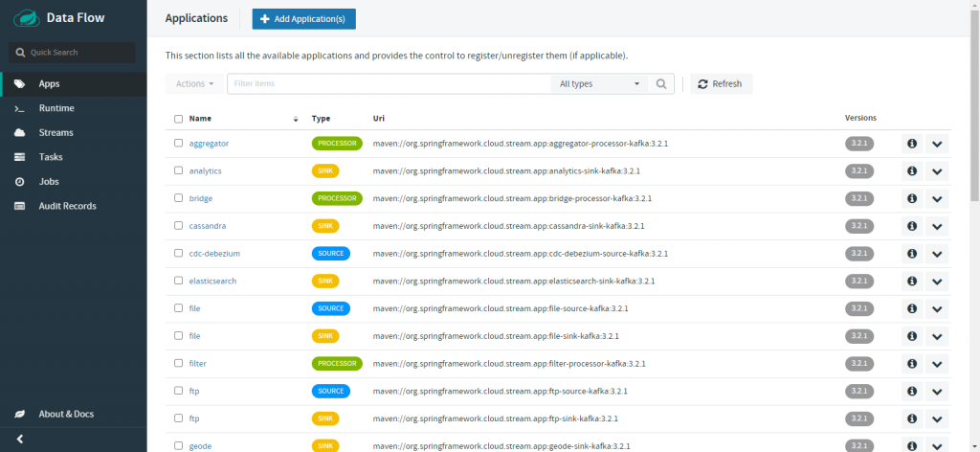Open the Streams section

(x=74, y=132)
